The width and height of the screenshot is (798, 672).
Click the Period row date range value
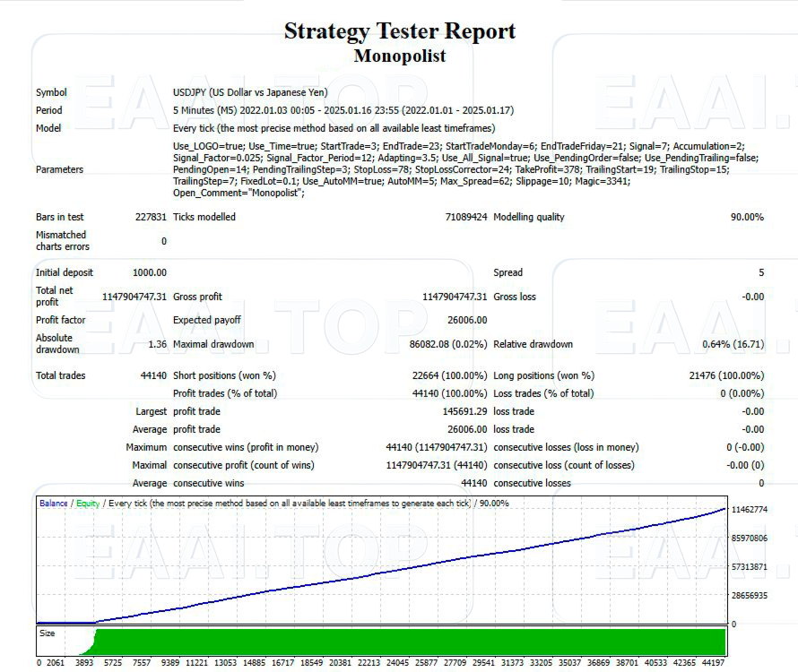(343, 110)
